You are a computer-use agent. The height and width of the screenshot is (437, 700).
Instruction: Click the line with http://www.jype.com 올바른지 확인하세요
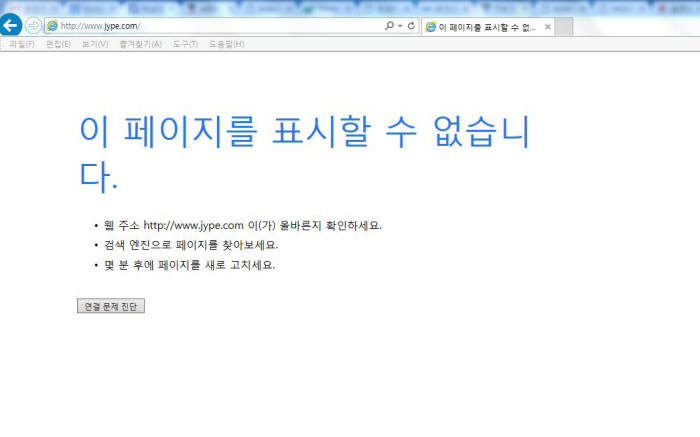243,225
